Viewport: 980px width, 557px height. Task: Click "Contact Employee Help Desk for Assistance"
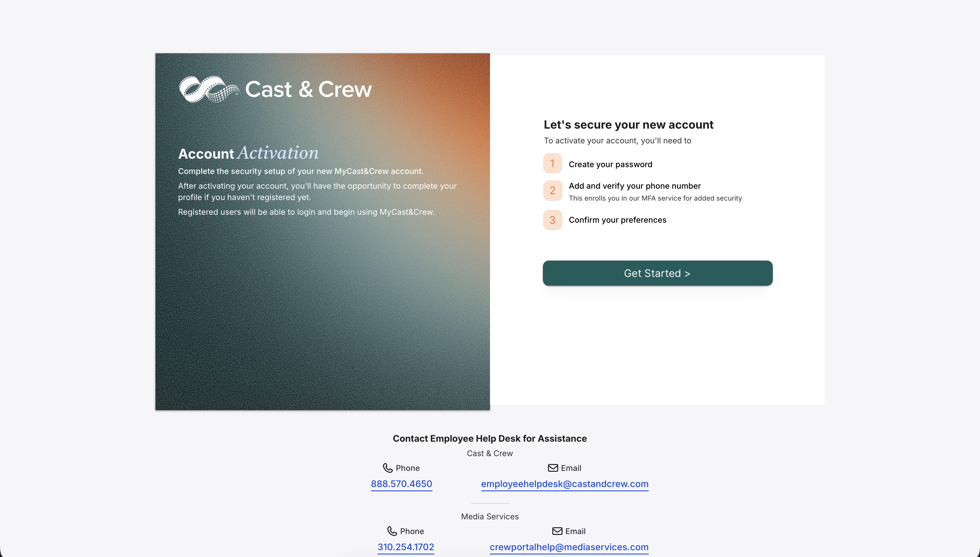coord(490,438)
